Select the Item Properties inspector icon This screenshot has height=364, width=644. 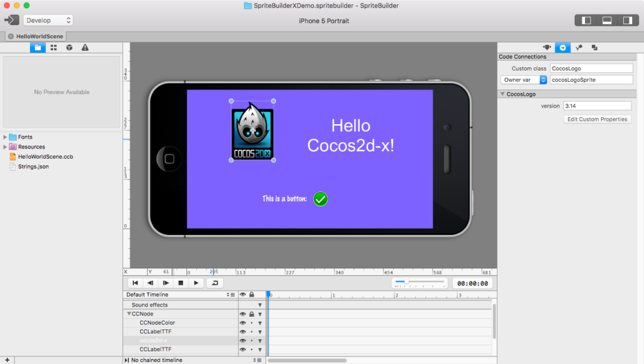pyautogui.click(x=547, y=47)
